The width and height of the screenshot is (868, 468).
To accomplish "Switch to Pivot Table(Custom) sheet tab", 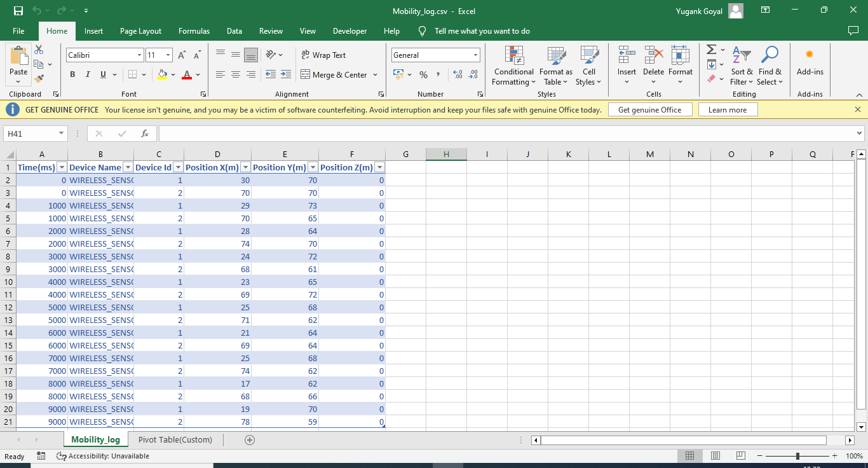I will 175,440.
